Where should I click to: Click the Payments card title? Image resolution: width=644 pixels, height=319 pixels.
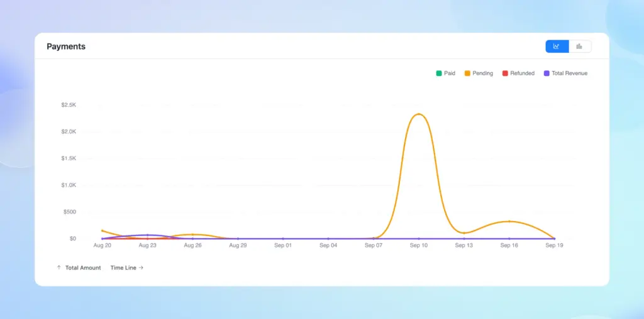66,46
